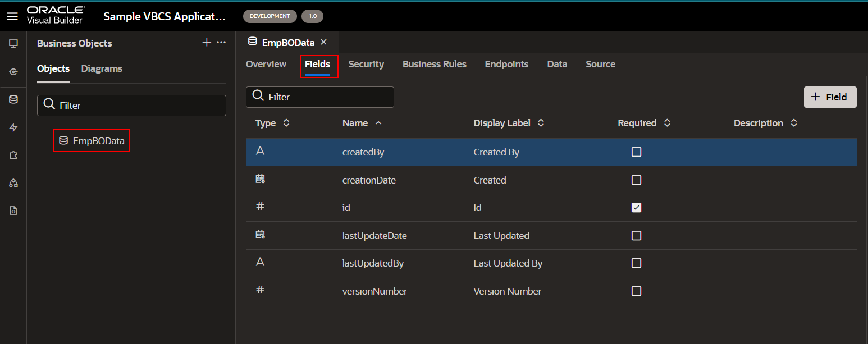Switch to the Overview tab
Screen dimensions: 868x344
[266, 64]
